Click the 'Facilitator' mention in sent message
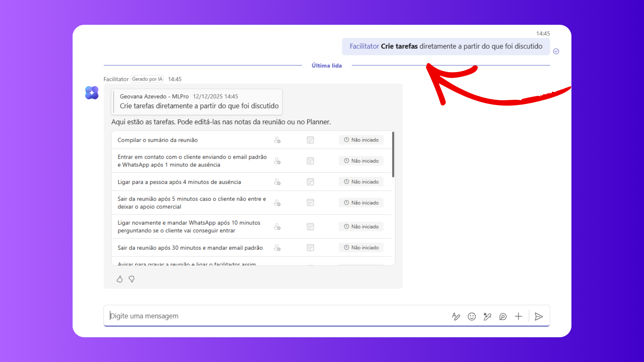The image size is (644, 362). [364, 46]
